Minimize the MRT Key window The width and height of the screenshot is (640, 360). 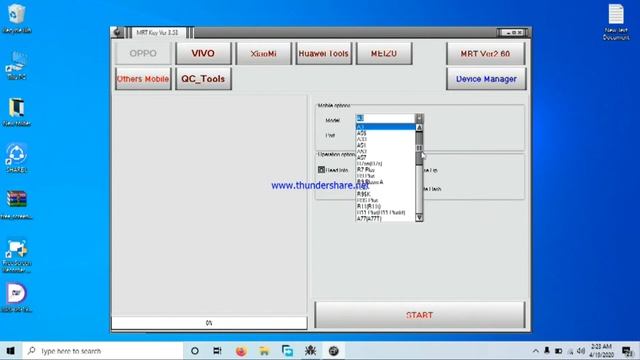[x=509, y=33]
